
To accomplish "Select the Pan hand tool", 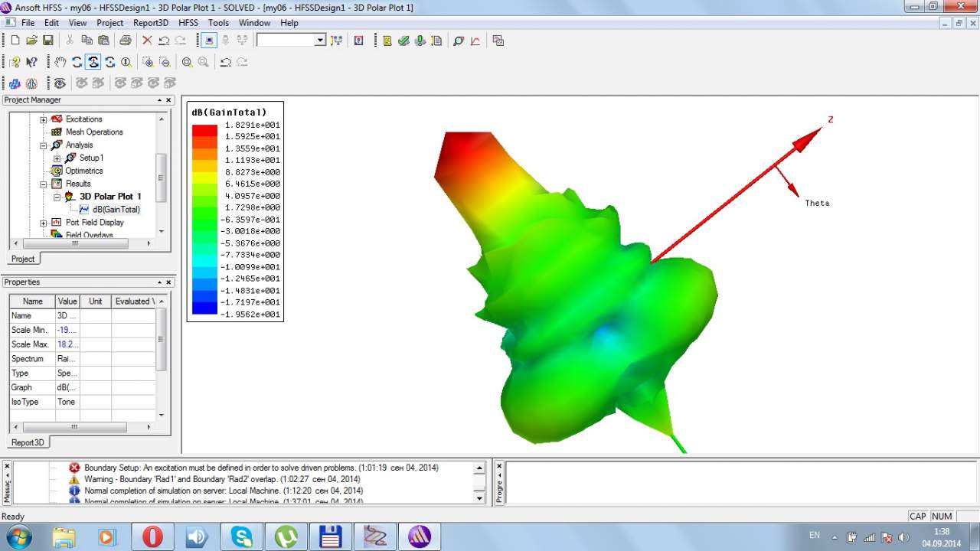I will [x=60, y=62].
